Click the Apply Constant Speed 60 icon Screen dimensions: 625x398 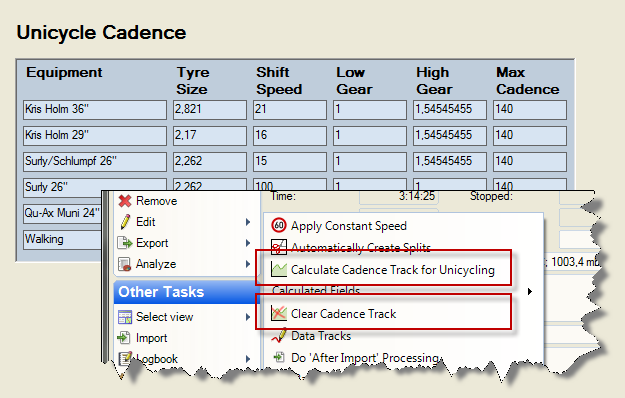[x=279, y=225]
